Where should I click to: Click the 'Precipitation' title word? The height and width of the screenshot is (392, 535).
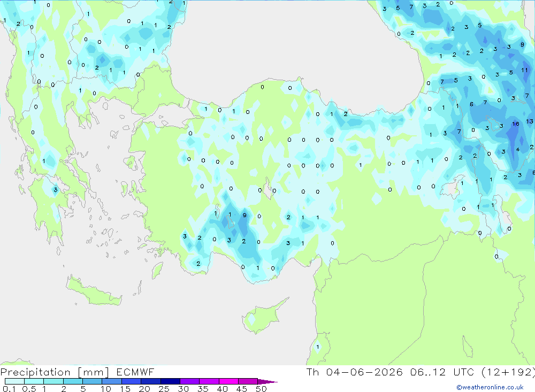[35, 372]
